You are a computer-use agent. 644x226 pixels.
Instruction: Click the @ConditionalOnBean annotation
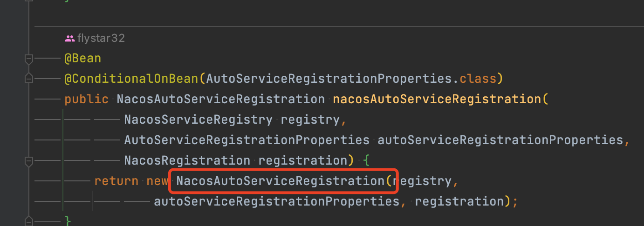(x=131, y=79)
